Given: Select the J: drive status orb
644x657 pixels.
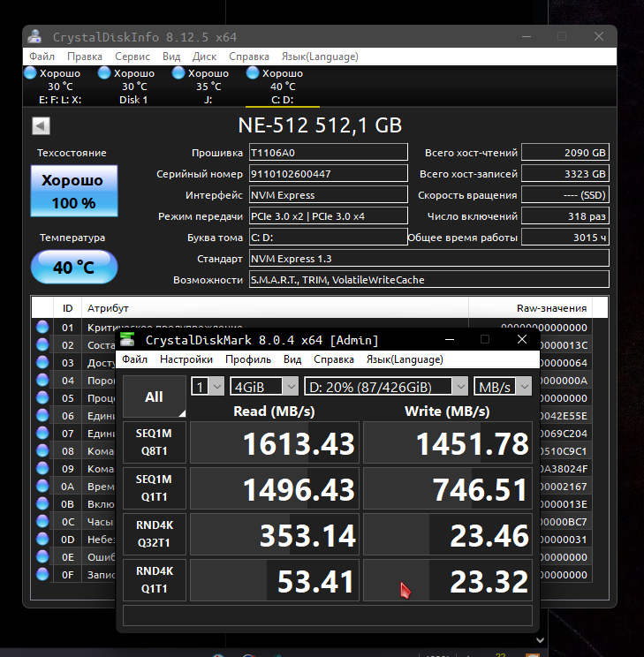Looking at the screenshot, I should 178,73.
